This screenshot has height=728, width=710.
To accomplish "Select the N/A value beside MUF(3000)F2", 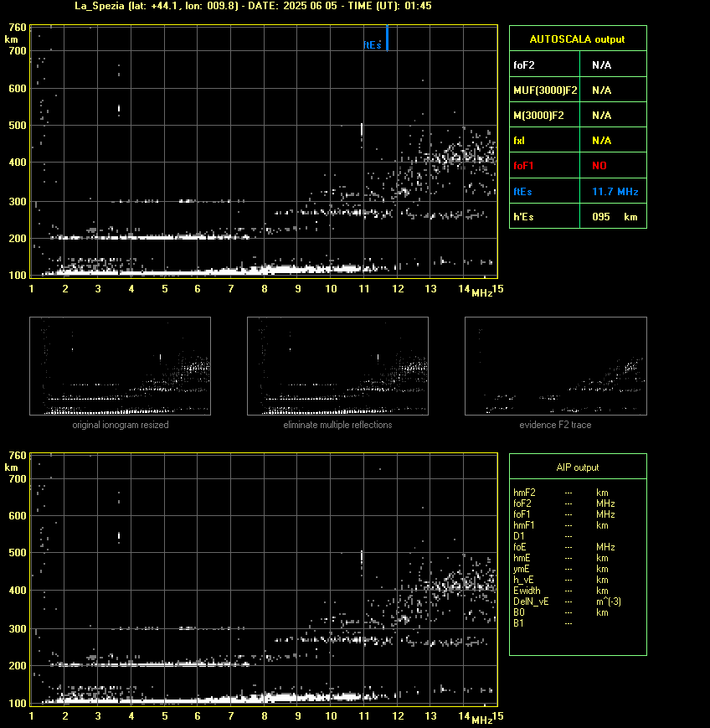I will [601, 90].
